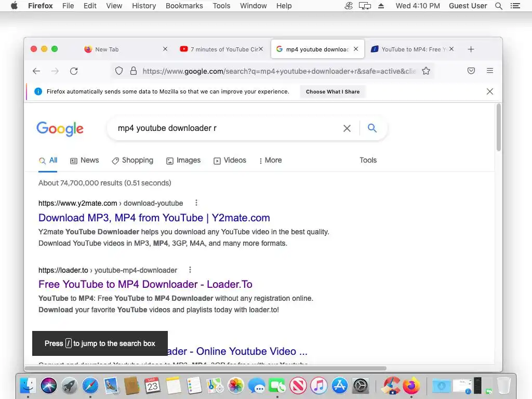Switch to YouTube to MP4 tab
The width and height of the screenshot is (532, 399).
pos(413,49)
